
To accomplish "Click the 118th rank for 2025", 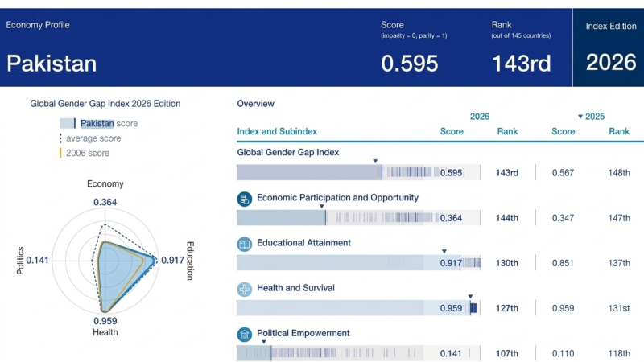I will click(619, 353).
